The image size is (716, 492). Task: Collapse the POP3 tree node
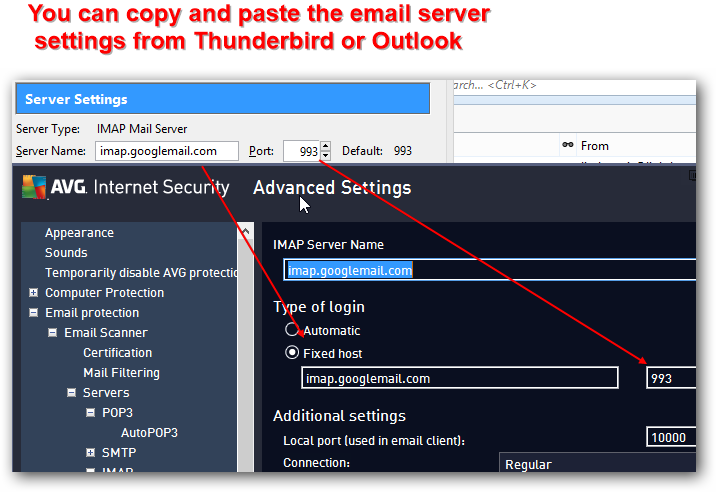tap(90, 413)
